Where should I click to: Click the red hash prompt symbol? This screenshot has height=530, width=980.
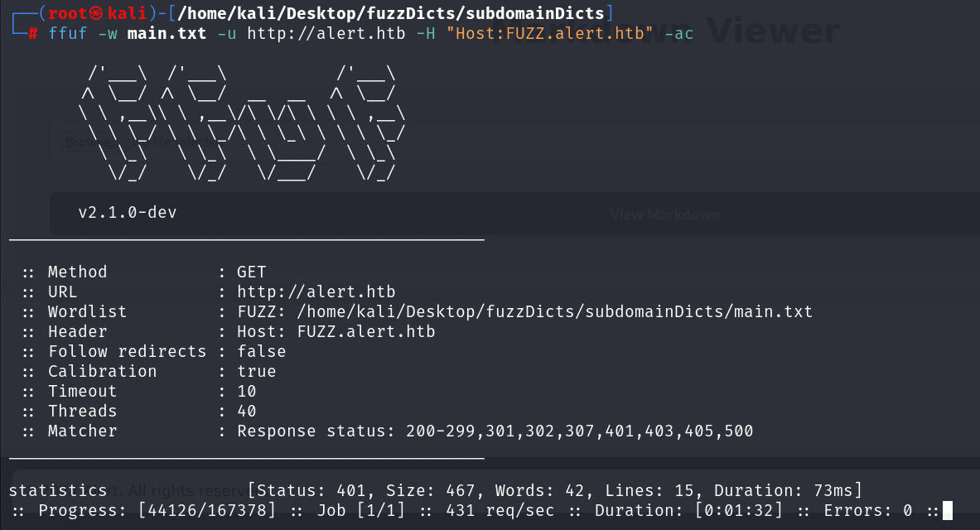33,34
